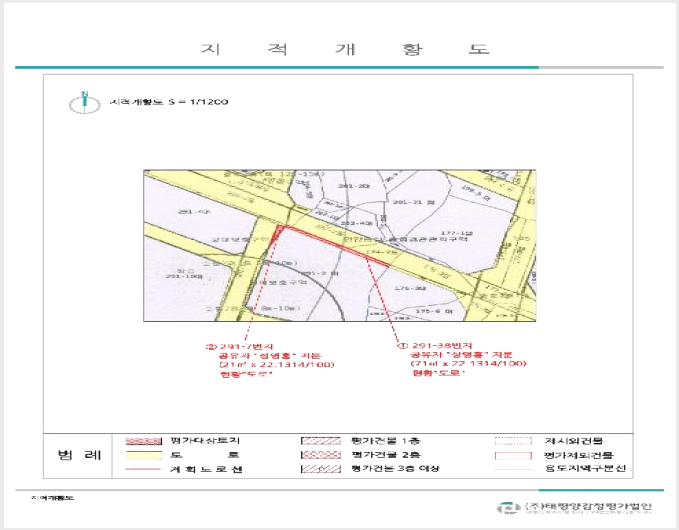Click the 현황 도로 line under 291-7번지
This screenshot has height=530, width=679.
246,374
